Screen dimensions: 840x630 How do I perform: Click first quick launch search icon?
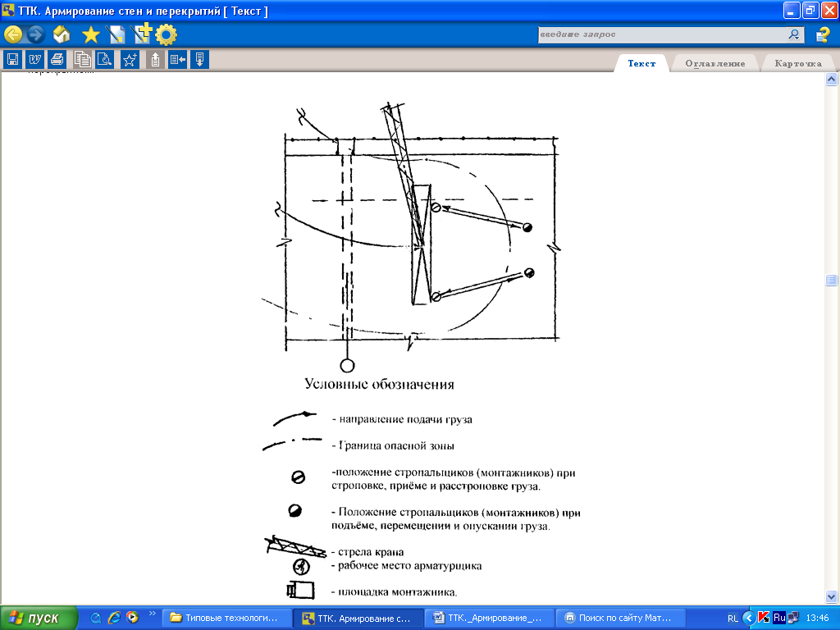[x=96, y=618]
